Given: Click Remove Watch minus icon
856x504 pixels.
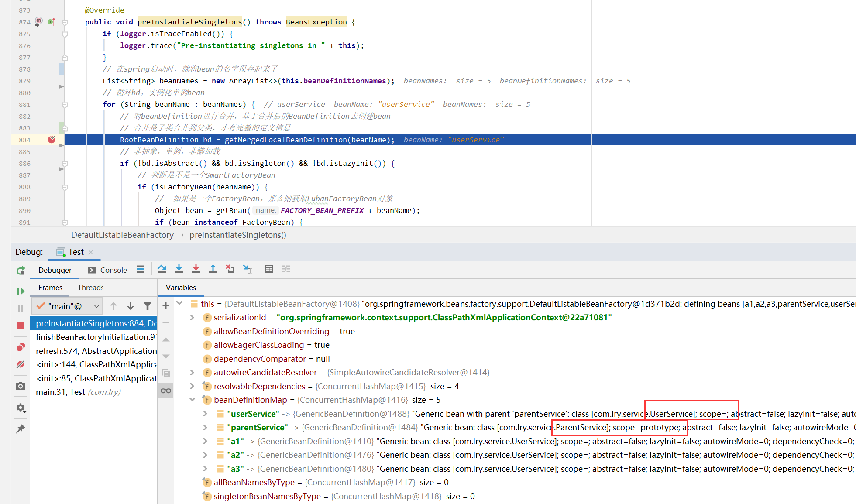Looking at the screenshot, I should coord(166,322).
